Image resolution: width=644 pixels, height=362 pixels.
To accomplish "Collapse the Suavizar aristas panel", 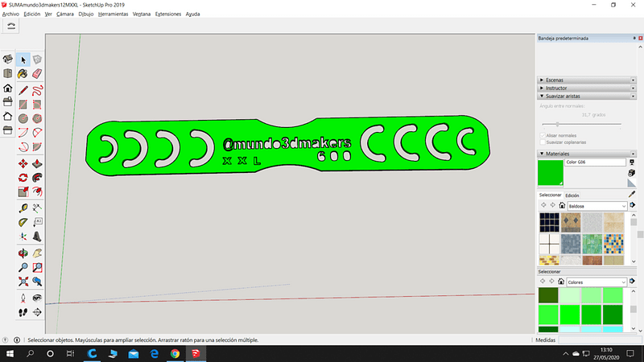I will 587,96.
